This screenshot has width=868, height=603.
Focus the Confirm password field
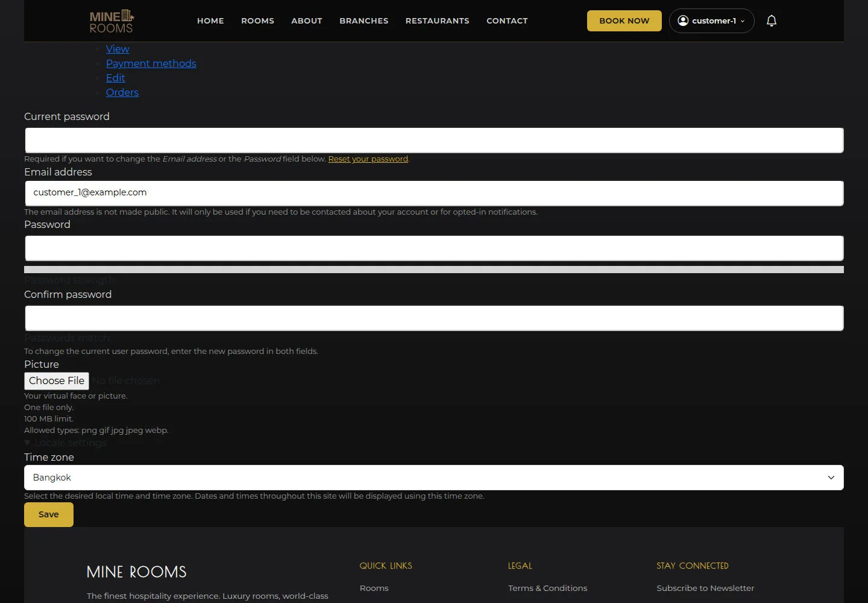coord(434,318)
